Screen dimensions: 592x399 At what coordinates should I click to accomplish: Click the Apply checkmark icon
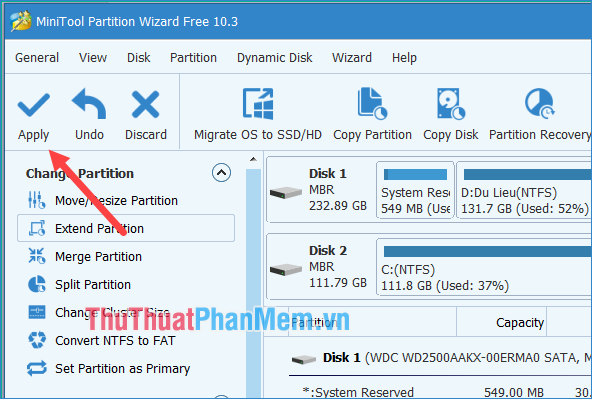coord(34,105)
